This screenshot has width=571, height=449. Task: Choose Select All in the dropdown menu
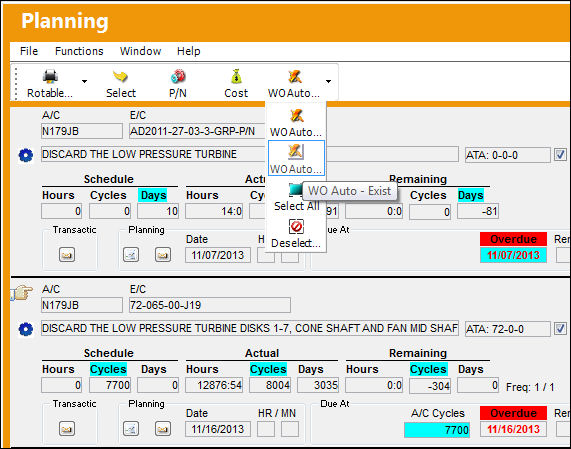(x=296, y=198)
